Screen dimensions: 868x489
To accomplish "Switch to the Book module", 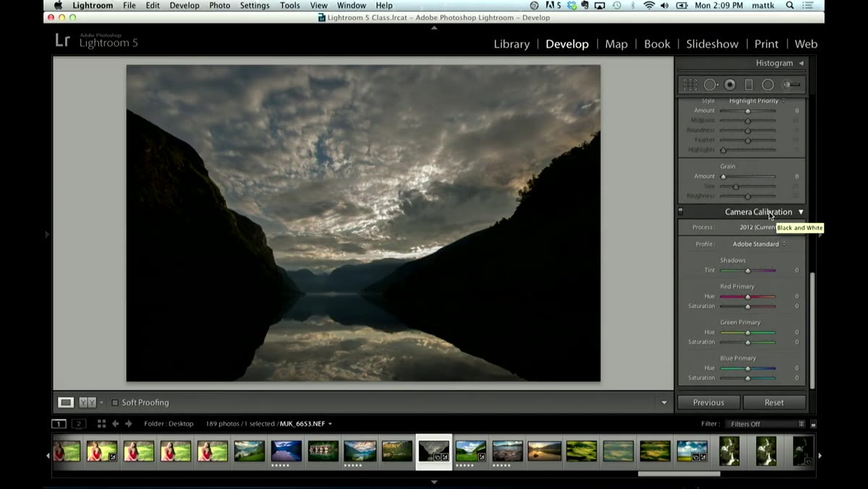I will [657, 44].
